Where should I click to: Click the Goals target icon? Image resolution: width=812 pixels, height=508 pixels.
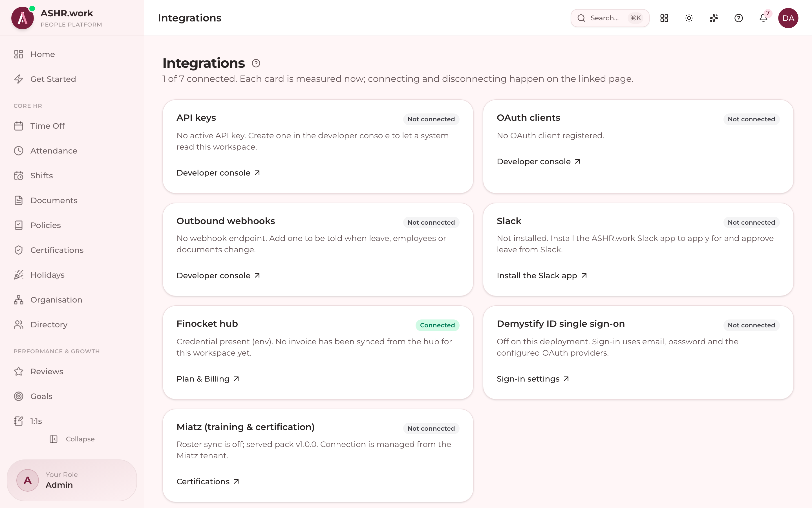click(18, 397)
